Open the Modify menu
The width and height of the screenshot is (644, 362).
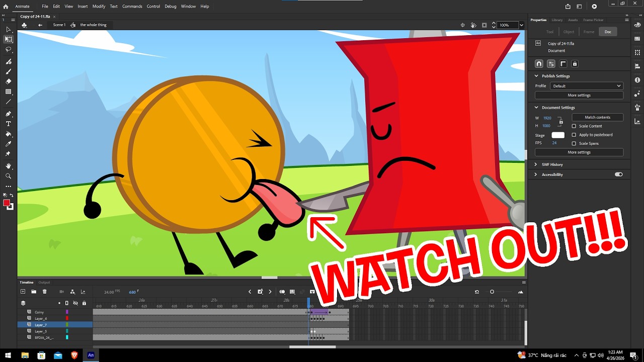pos(99,7)
